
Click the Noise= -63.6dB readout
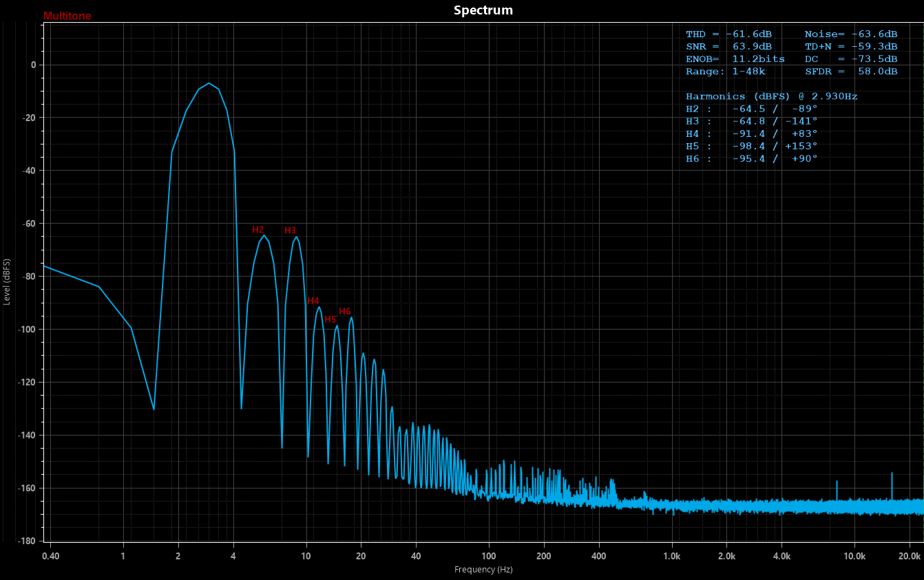[x=850, y=34]
